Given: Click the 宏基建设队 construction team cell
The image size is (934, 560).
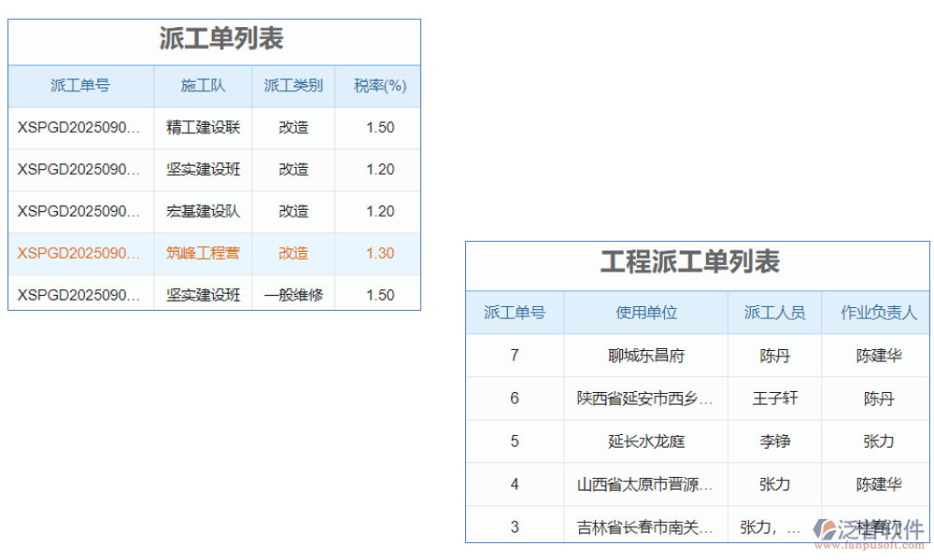Looking at the screenshot, I should tap(203, 211).
